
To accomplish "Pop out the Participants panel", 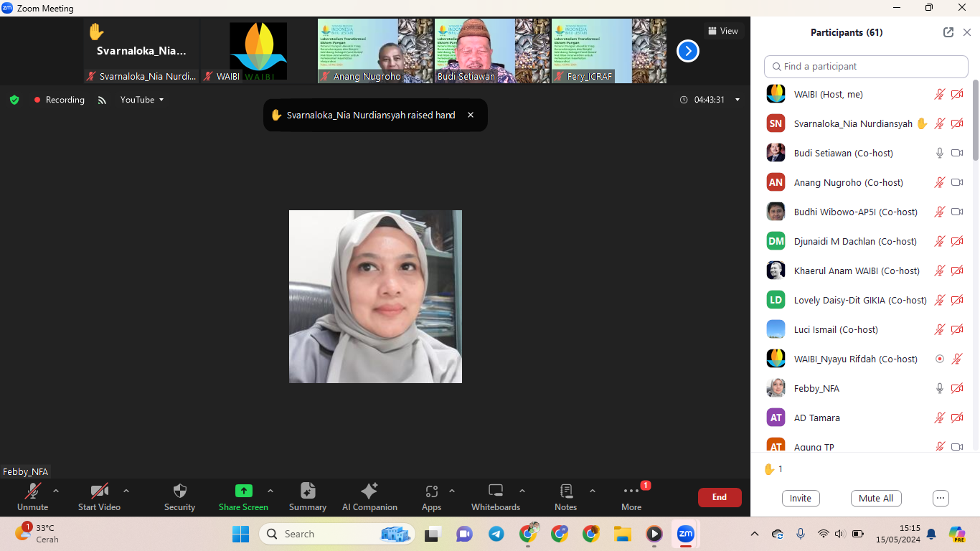I will pos(948,32).
